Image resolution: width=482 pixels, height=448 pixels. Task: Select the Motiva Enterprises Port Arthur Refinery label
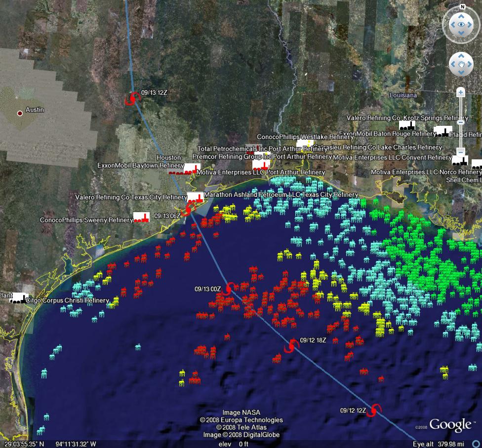pos(261,172)
